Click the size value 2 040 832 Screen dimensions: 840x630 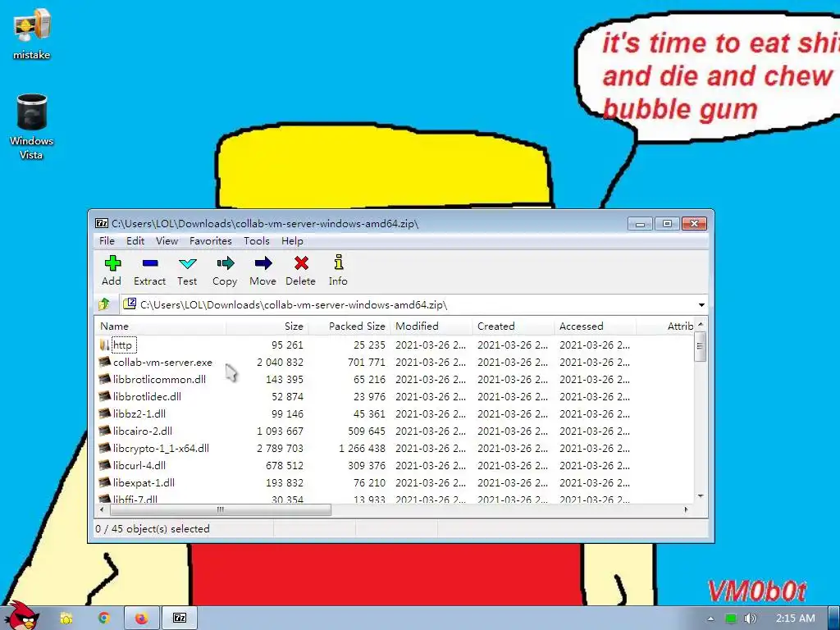(281, 362)
